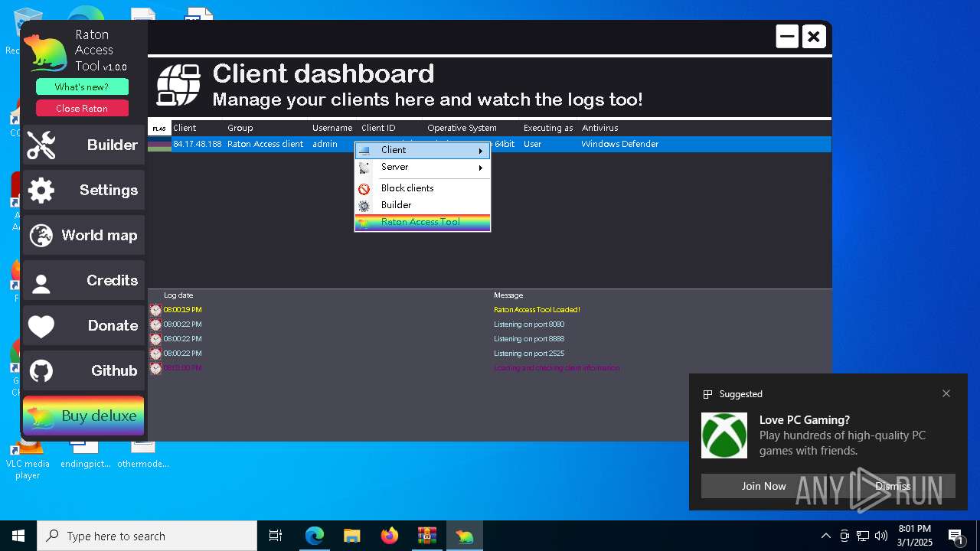This screenshot has width=980, height=551.
Task: Choose Builder from the context menu
Action: [423, 205]
